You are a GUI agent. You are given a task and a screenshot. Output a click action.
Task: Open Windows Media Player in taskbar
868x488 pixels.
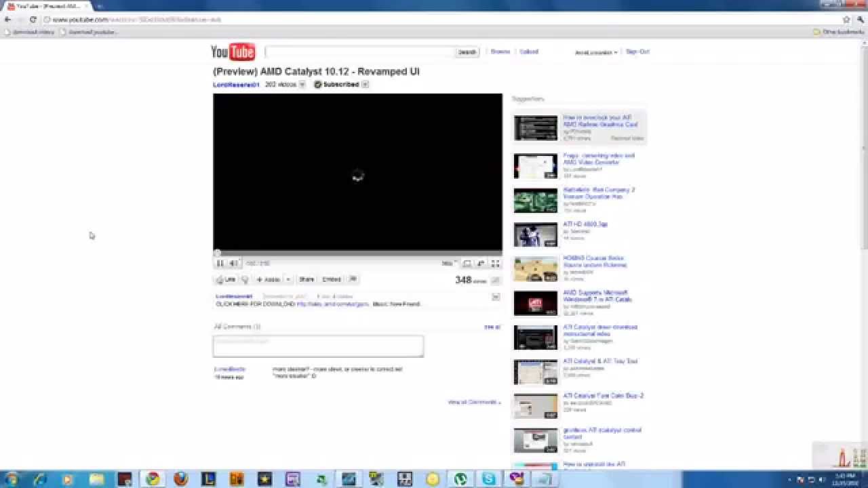tap(68, 479)
